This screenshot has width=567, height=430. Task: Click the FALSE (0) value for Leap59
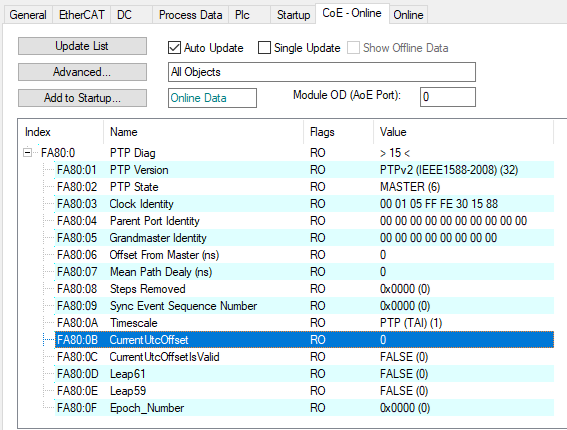404,391
